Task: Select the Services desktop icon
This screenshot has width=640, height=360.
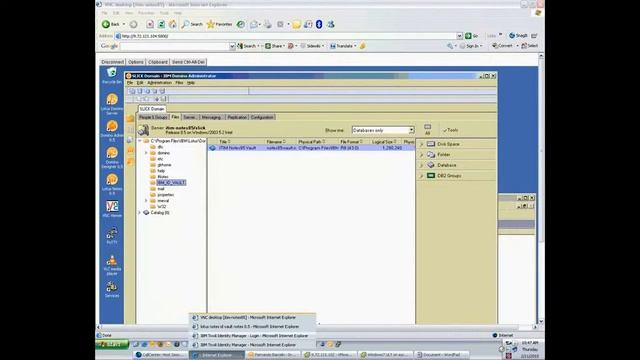Action: [x=112, y=289]
